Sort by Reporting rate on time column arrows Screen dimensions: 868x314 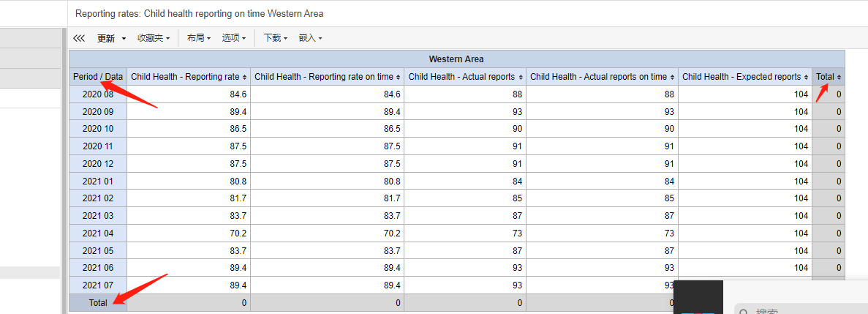click(399, 77)
